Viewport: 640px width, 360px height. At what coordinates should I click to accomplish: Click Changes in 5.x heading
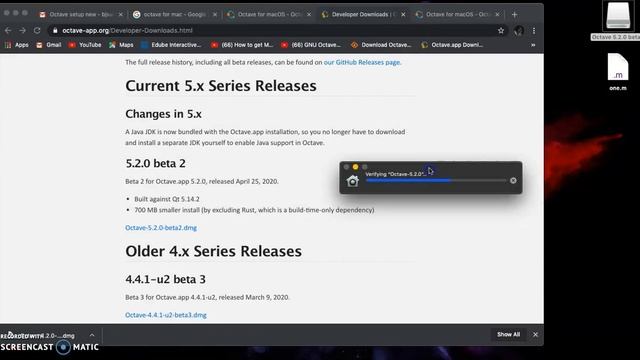click(163, 114)
